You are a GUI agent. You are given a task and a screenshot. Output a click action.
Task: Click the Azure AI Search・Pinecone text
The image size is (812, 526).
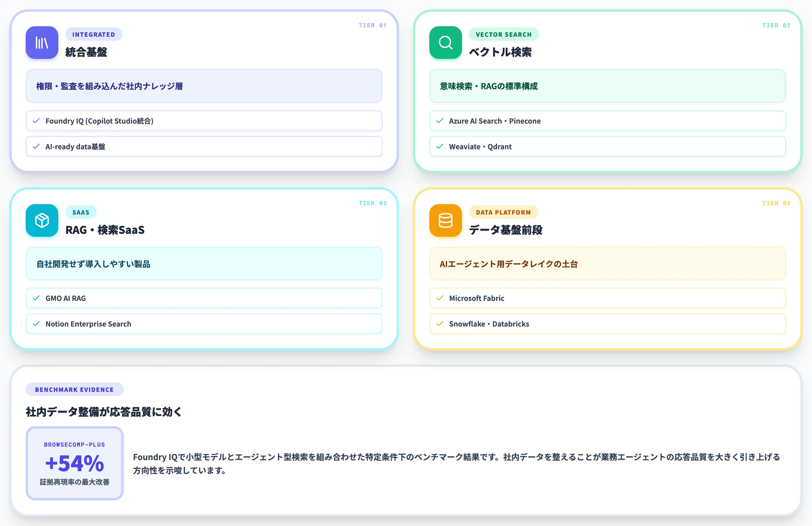pyautogui.click(x=495, y=121)
